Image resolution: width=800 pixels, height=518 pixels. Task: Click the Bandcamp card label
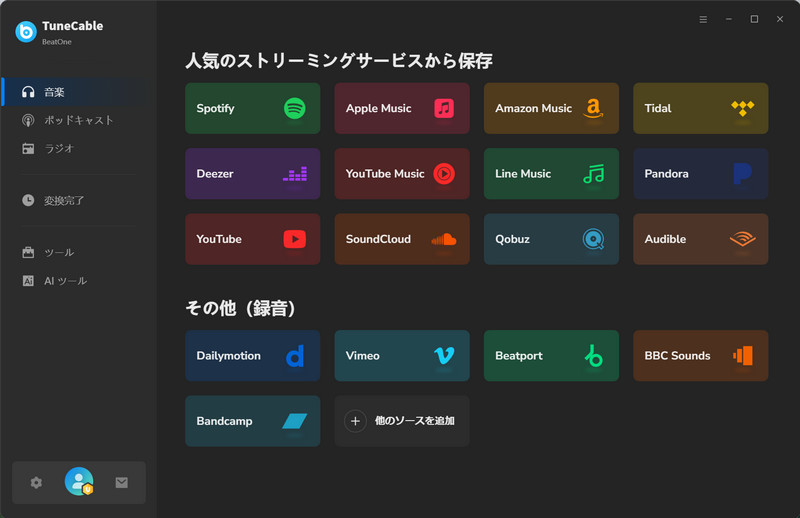[224, 421]
